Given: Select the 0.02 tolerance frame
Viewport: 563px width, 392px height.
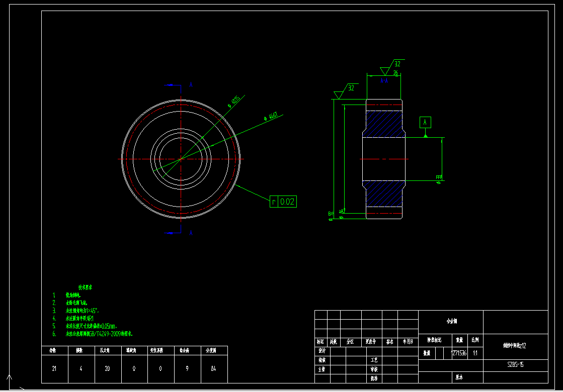Looking at the screenshot, I should (283, 202).
